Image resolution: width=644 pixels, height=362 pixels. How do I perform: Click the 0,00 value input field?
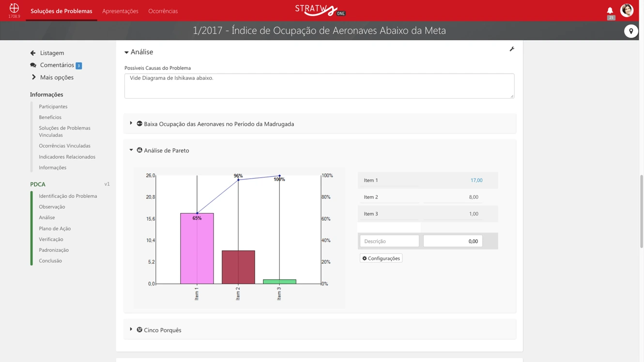click(453, 241)
